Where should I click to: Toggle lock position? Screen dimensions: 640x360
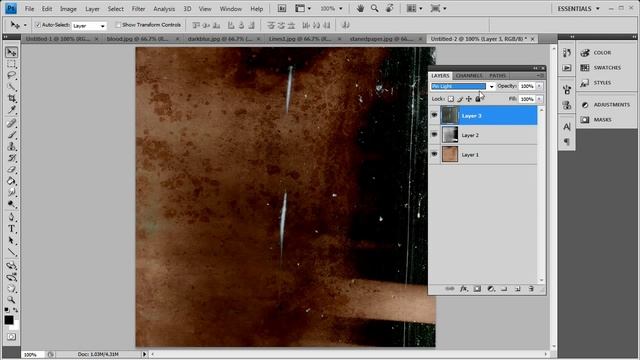click(469, 99)
